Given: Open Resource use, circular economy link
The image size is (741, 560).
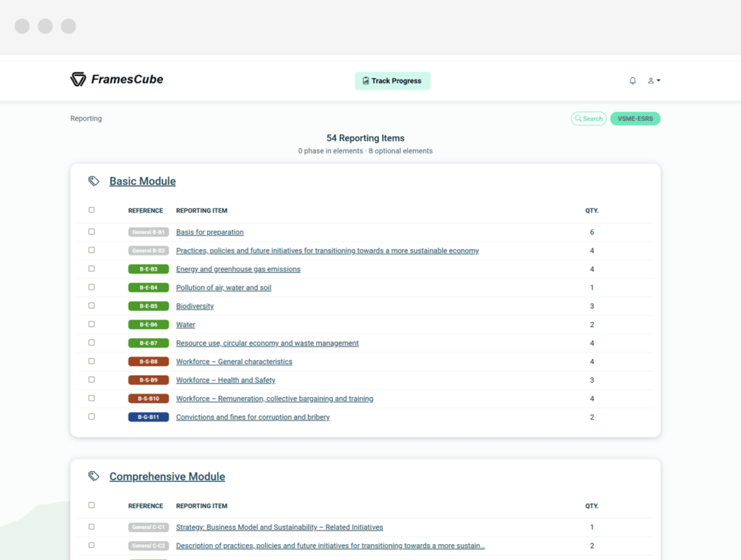Looking at the screenshot, I should click(x=268, y=343).
